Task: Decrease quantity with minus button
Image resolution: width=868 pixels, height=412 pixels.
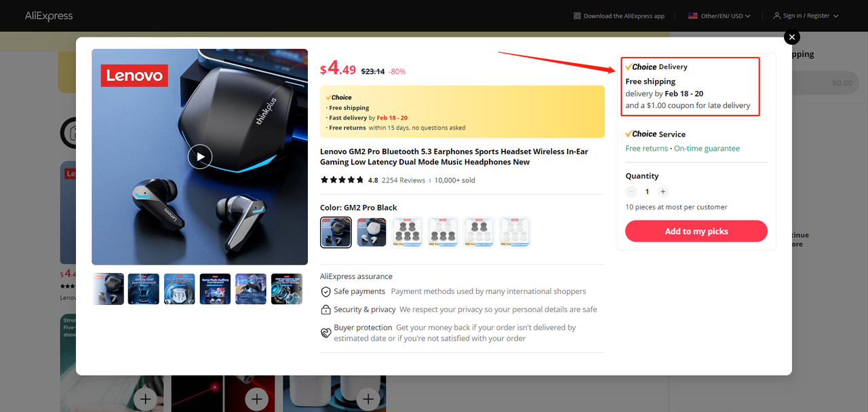Action: (631, 192)
